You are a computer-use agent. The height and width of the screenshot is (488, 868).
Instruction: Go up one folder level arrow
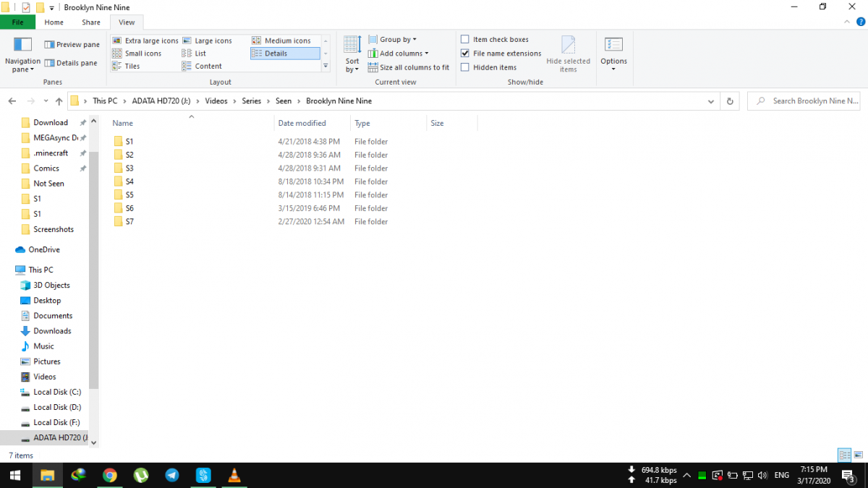coord(59,101)
